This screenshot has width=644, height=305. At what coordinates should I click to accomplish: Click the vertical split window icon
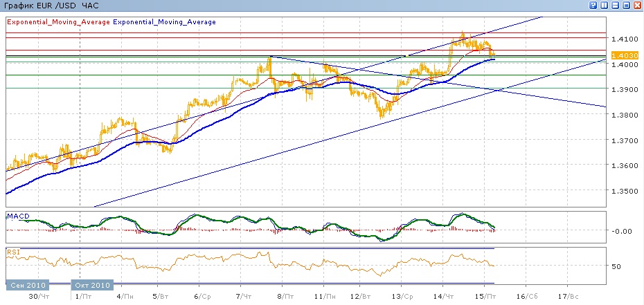click(x=604, y=6)
